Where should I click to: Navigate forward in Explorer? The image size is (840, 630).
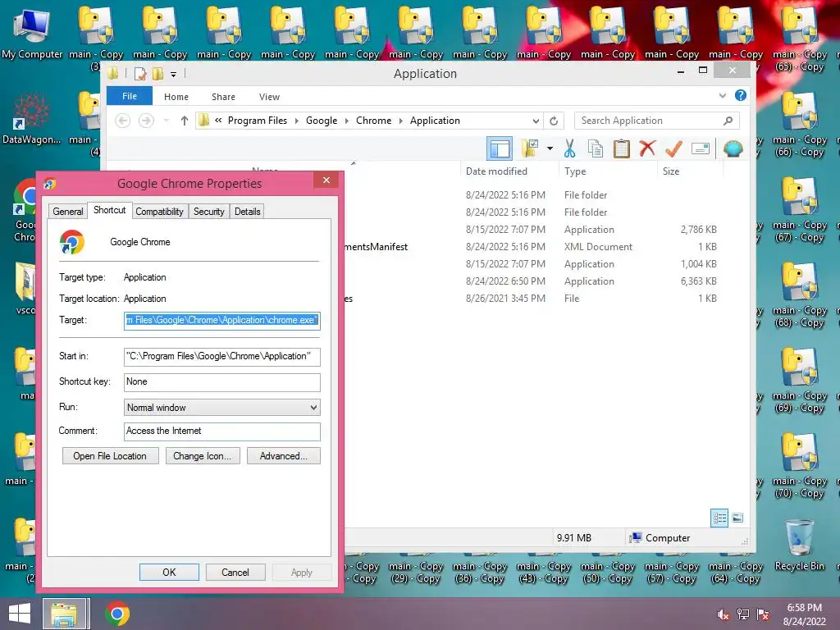click(146, 121)
